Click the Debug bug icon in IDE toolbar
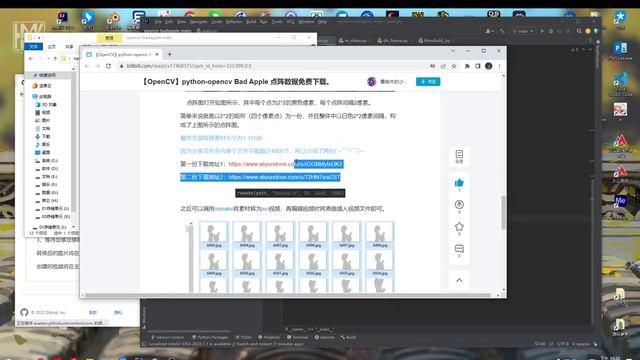Image resolution: width=640 pixels, height=360 pixels. pyautogui.click(x=551, y=31)
